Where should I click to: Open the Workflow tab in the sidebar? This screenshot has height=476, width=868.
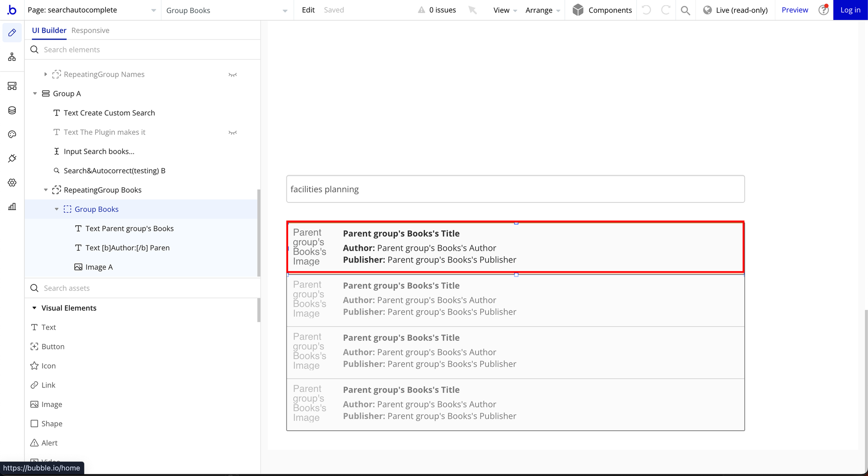12,57
